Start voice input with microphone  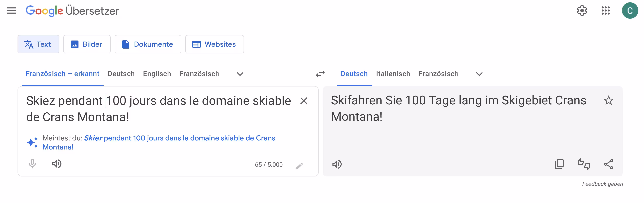pyautogui.click(x=32, y=164)
